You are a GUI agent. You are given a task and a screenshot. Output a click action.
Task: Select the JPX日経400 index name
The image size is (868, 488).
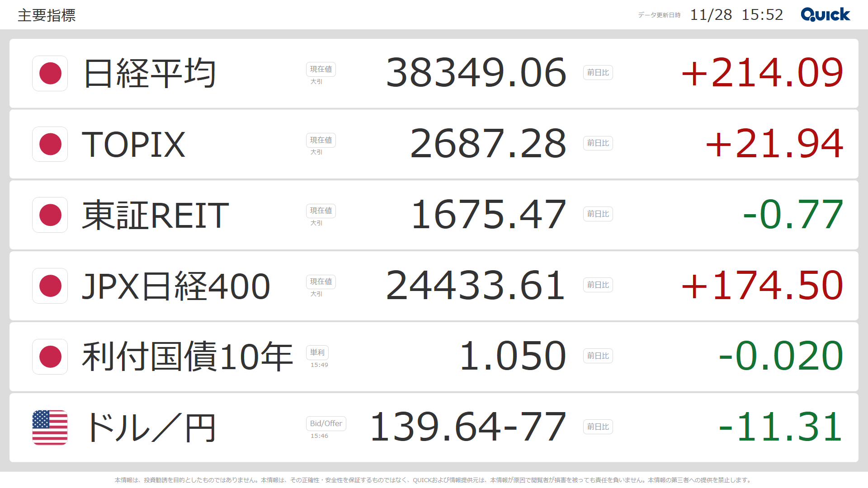[x=176, y=286]
